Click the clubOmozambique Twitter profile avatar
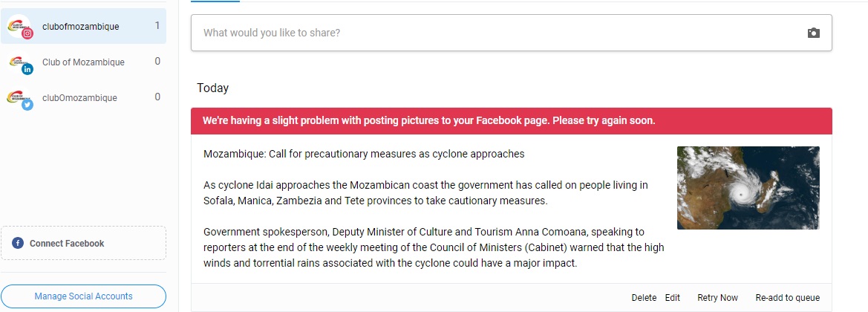Image resolution: width=868 pixels, height=312 pixels. point(19,97)
